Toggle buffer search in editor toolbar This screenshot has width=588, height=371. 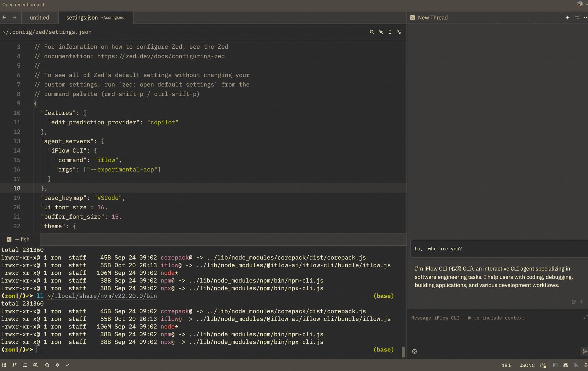coord(372,32)
